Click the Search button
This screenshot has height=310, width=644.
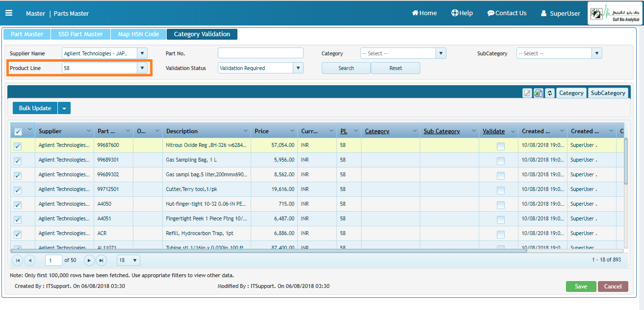click(x=346, y=68)
